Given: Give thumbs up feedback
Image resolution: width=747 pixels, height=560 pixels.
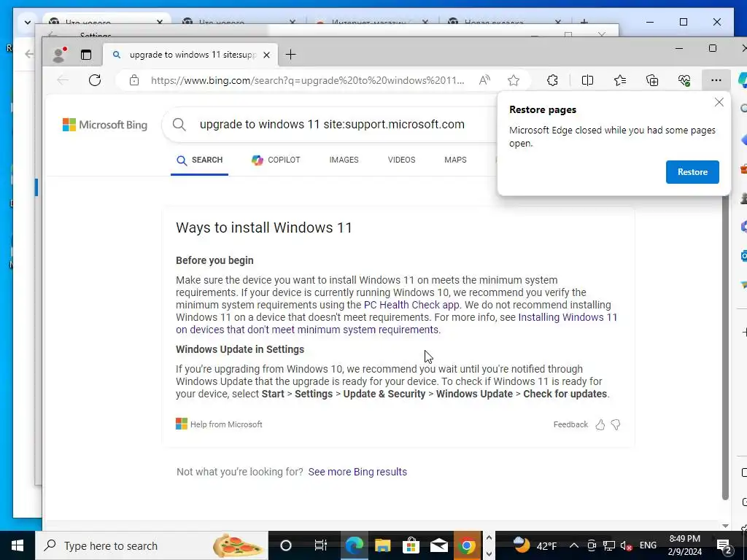Looking at the screenshot, I should [x=600, y=425].
